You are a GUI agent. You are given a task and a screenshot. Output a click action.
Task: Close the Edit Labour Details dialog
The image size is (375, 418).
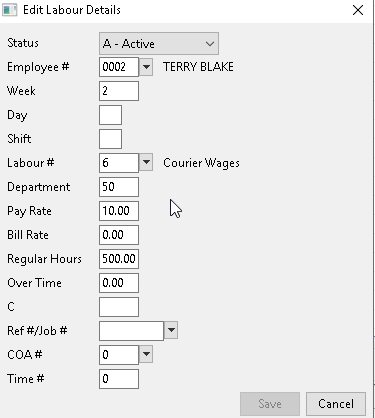coord(358,10)
